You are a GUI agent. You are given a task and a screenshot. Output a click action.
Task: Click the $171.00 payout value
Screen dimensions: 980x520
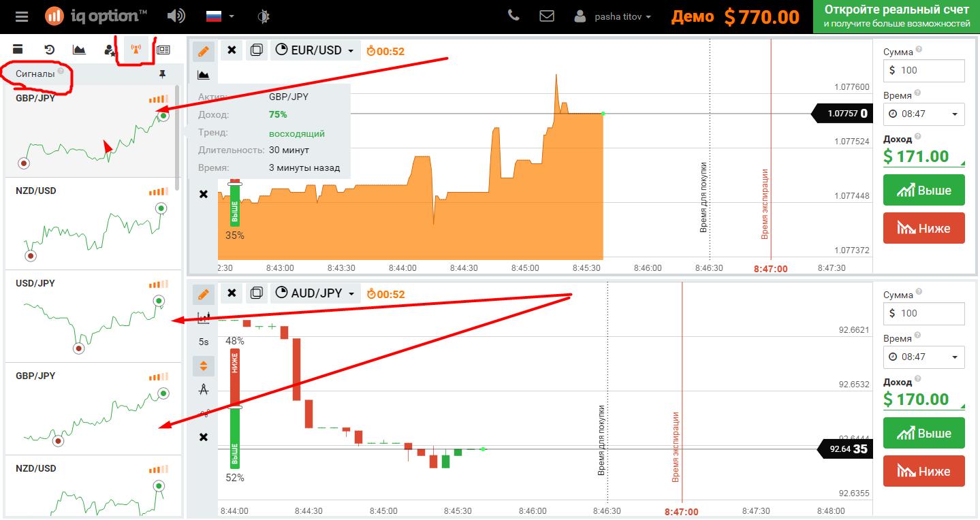click(x=916, y=157)
